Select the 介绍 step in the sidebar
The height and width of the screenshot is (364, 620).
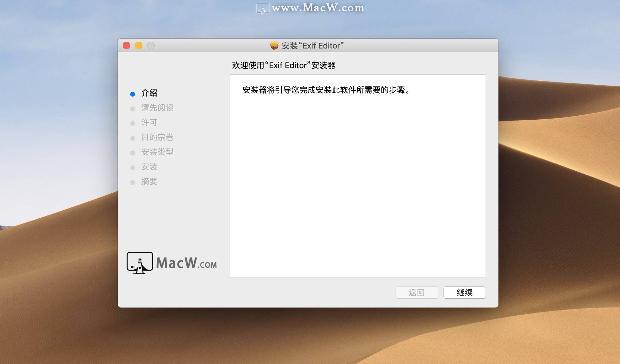coord(149,93)
